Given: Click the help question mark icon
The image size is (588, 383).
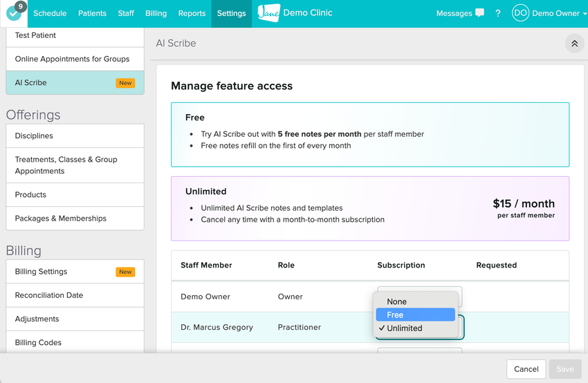Looking at the screenshot, I should tap(497, 13).
